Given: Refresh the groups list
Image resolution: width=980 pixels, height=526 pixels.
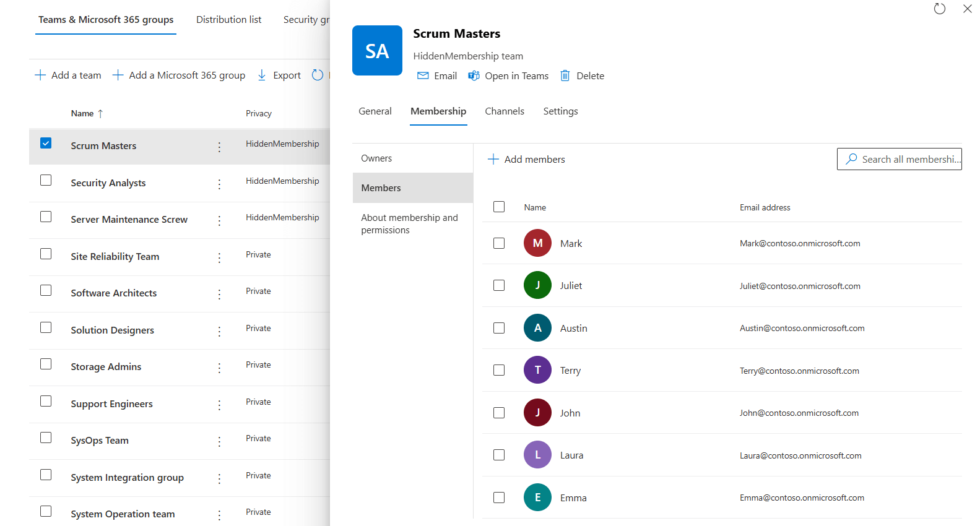Looking at the screenshot, I should (x=318, y=75).
